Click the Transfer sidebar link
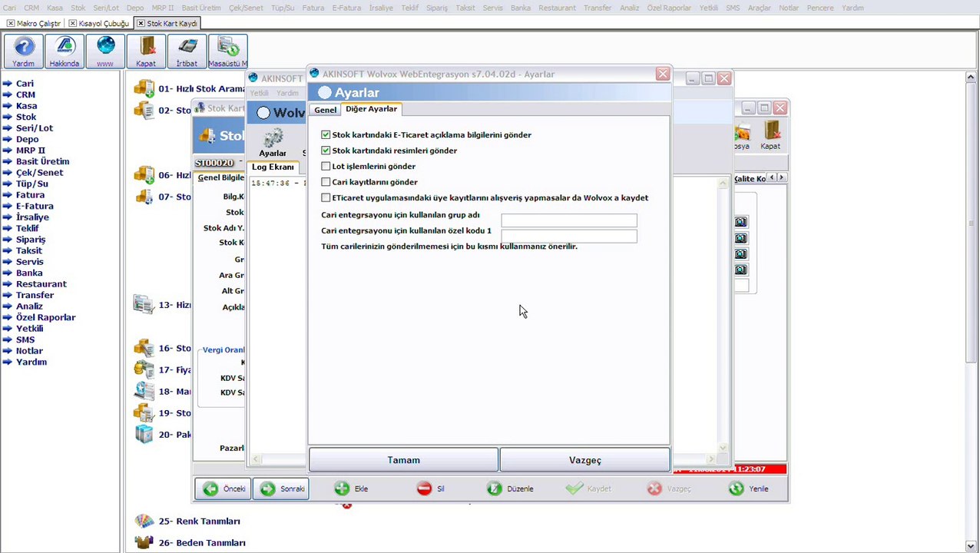This screenshot has height=553, width=980. pyautogui.click(x=35, y=295)
